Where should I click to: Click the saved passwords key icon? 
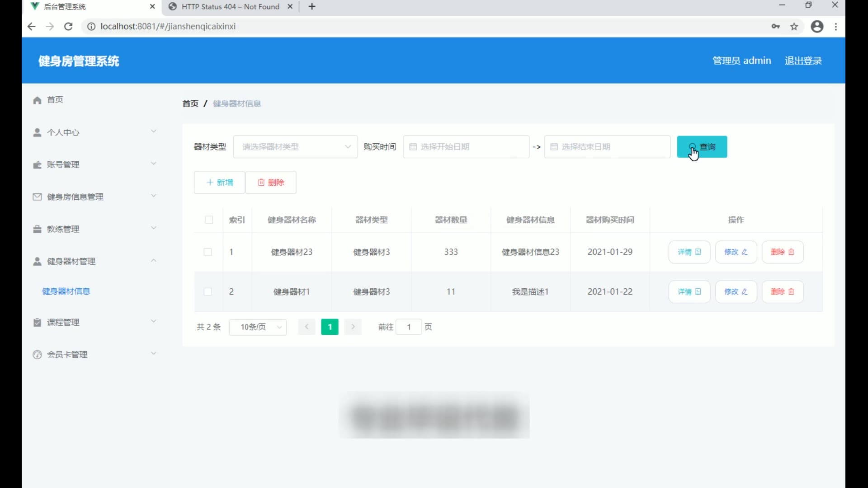point(775,27)
